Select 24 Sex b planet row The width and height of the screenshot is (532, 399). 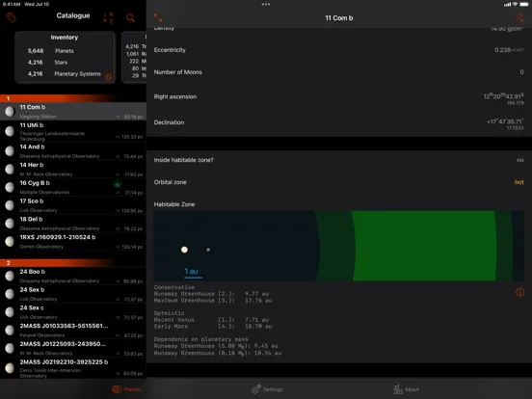coord(73,294)
